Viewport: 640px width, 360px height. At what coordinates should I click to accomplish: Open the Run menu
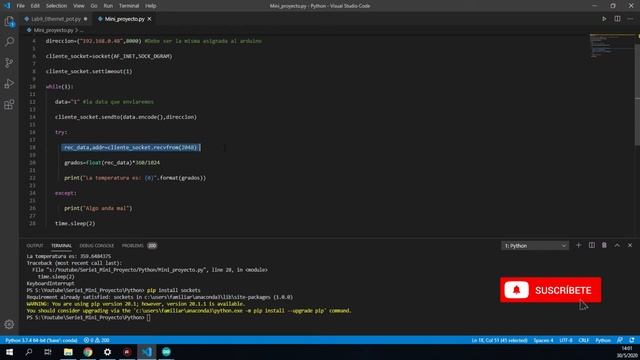[108, 6]
